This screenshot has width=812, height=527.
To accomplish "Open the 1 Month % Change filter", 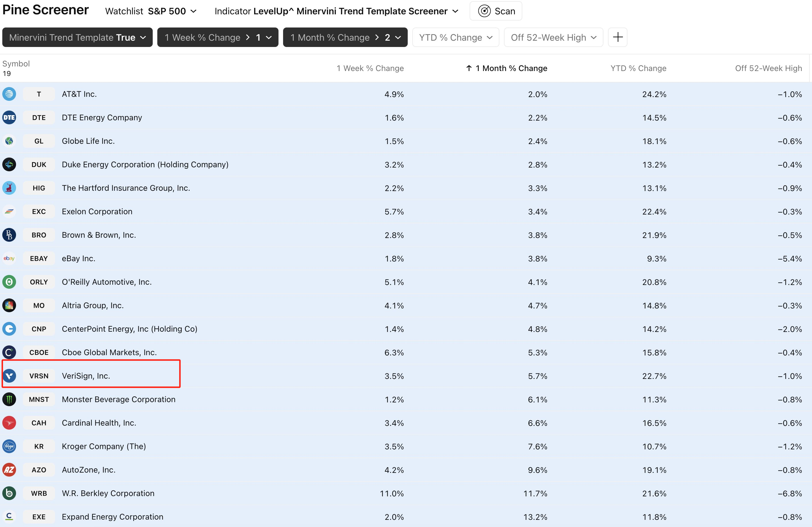I will tap(345, 37).
